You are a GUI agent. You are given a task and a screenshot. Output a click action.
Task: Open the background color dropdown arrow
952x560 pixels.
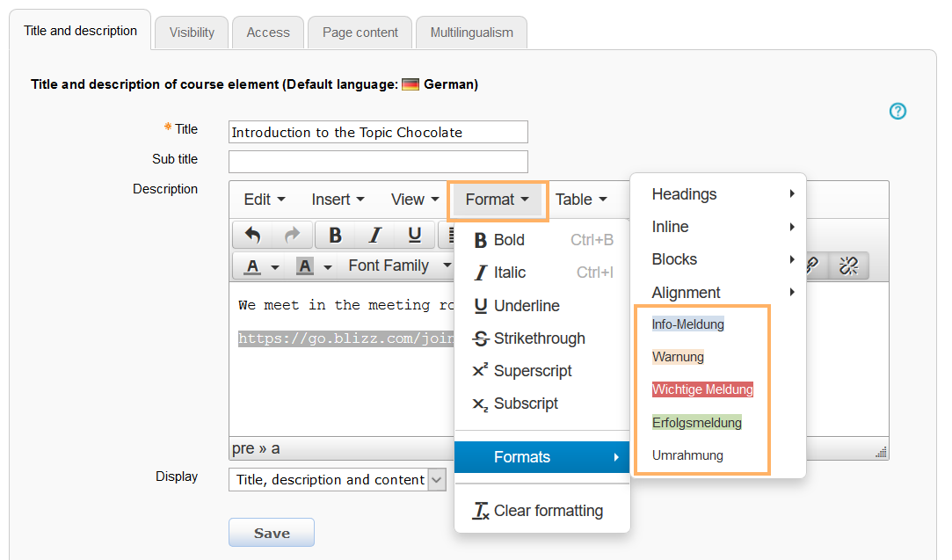328,266
